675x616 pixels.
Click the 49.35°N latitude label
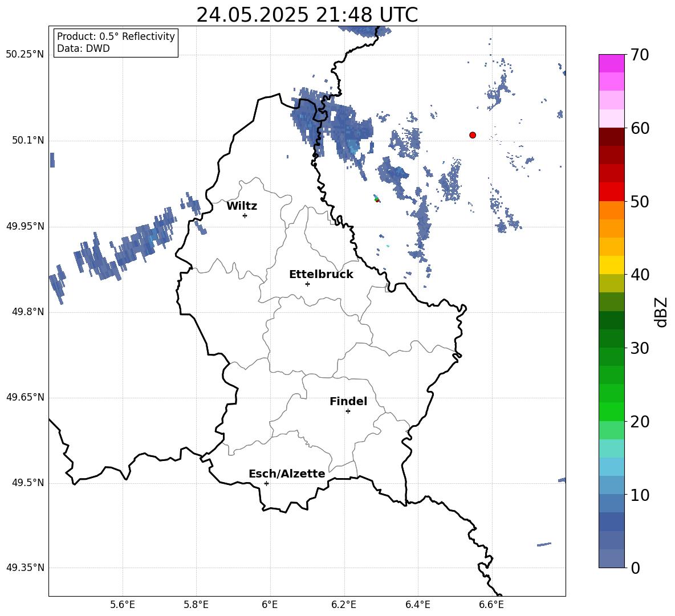[25, 568]
